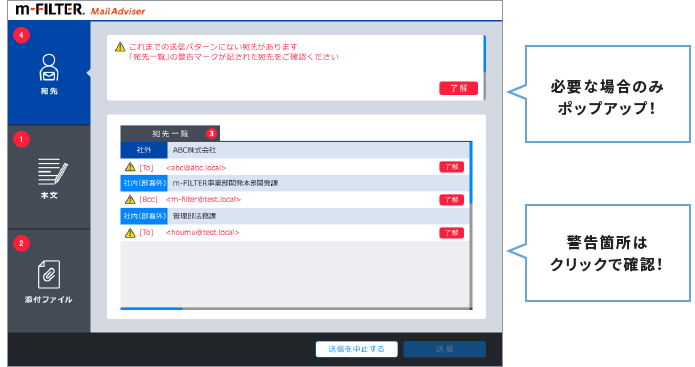
Task: Click the 宛先 sidebar label text
Action: pyautogui.click(x=49, y=91)
